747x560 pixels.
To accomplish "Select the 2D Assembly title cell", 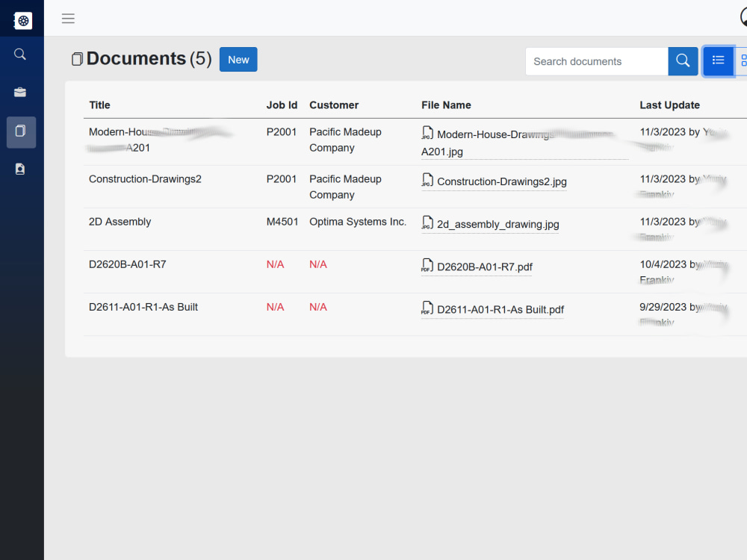I will pos(120,222).
